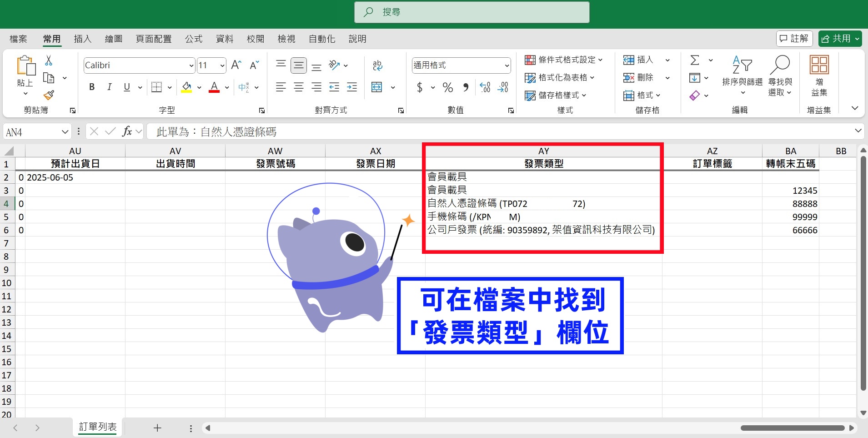Increase font size with the larger A icon
868x438 pixels.
coord(236,65)
